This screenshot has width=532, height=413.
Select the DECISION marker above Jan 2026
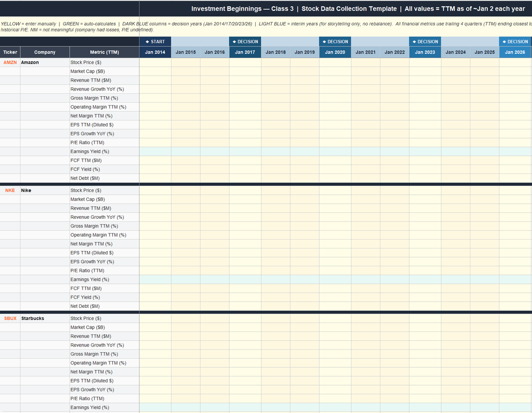pos(515,42)
